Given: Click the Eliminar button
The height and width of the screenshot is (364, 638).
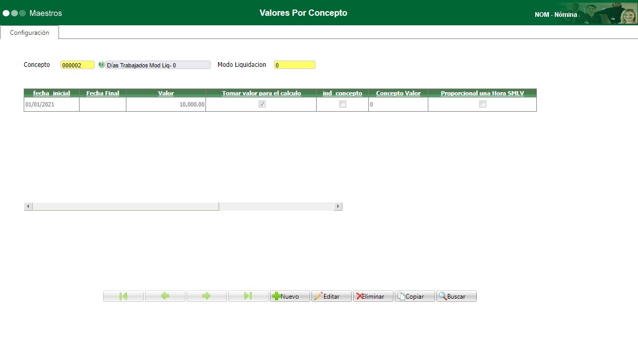Looking at the screenshot, I should pyautogui.click(x=373, y=296).
